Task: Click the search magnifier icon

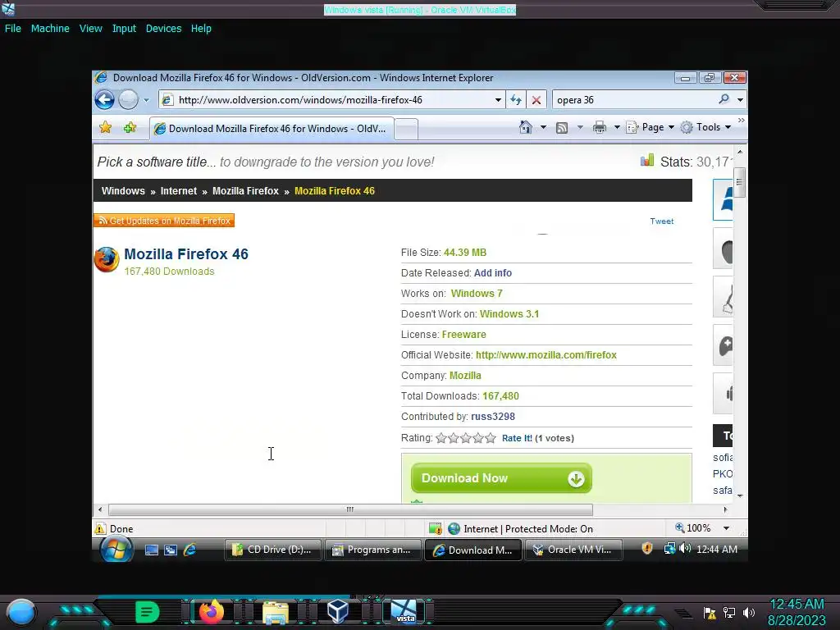Action: (724, 99)
